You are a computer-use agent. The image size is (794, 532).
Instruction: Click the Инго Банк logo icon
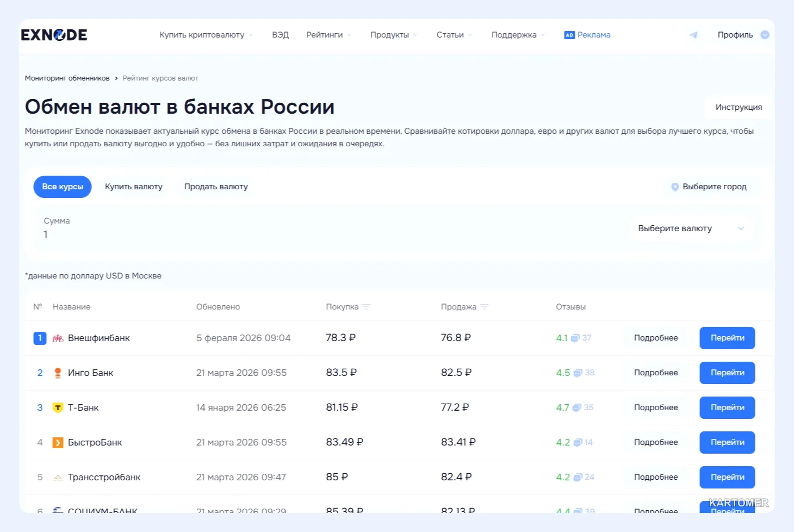[58, 373]
